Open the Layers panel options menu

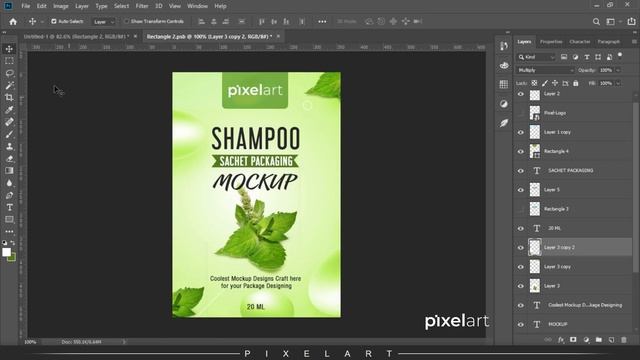click(634, 42)
